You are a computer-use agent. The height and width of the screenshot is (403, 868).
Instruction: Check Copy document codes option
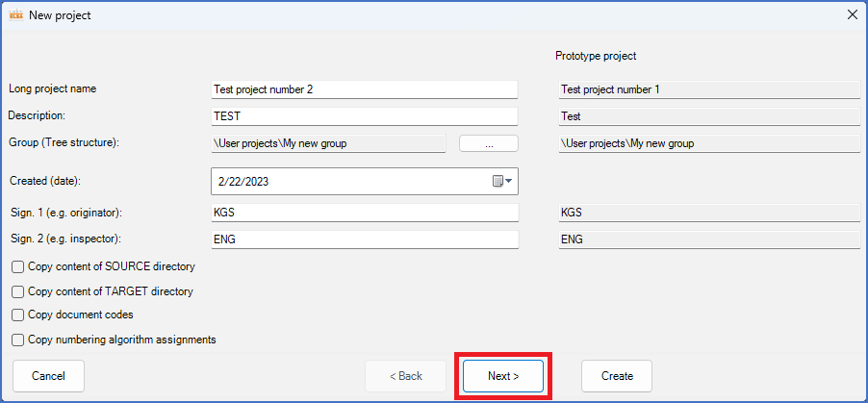17,315
